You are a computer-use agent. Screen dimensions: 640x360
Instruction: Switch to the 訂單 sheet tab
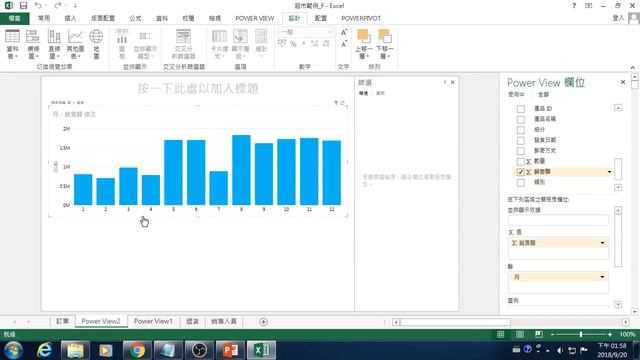tap(62, 322)
